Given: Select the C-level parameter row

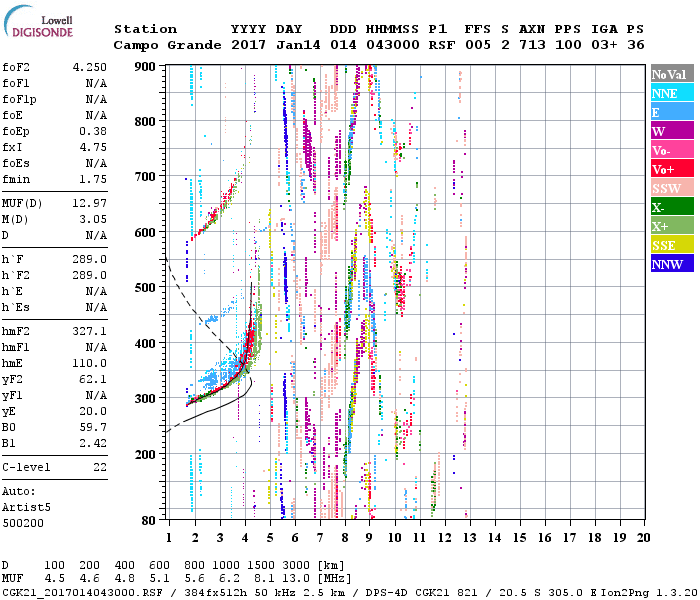Looking at the screenshot, I should point(54,467).
